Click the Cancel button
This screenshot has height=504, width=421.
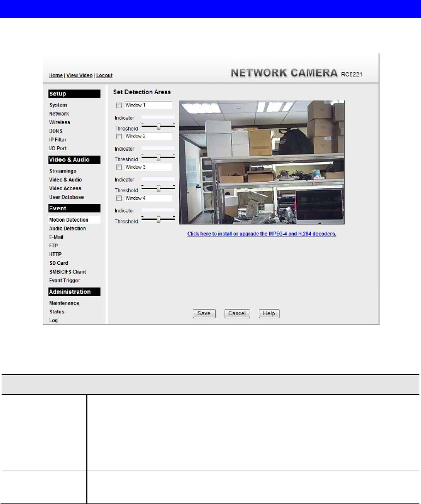click(237, 313)
